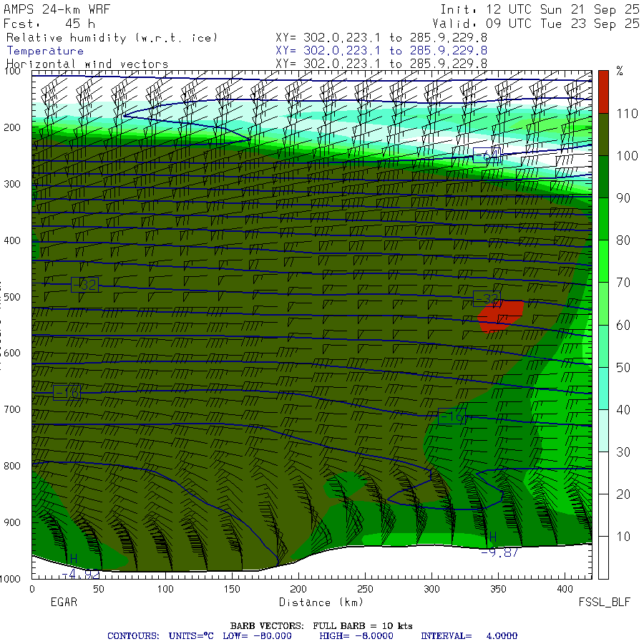644x644 pixels.
Task: Click the "HIGH= -8.0000" legend value
Action: [x=356, y=636]
